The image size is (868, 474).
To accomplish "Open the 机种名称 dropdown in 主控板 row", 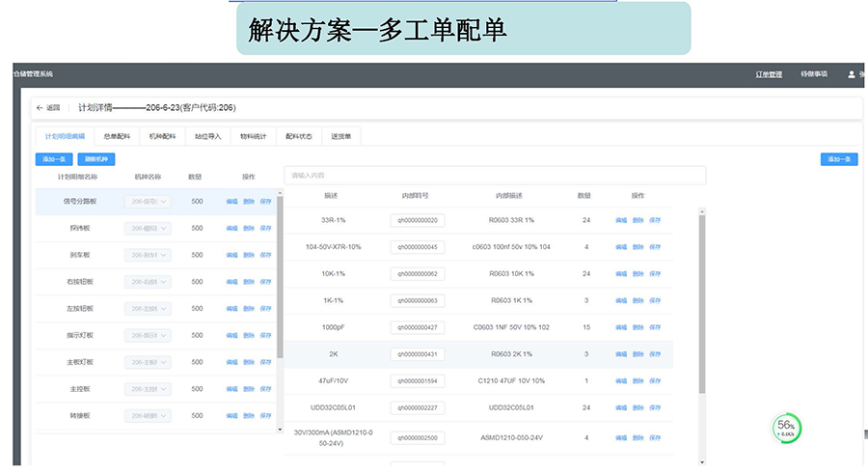I will 148,390.
